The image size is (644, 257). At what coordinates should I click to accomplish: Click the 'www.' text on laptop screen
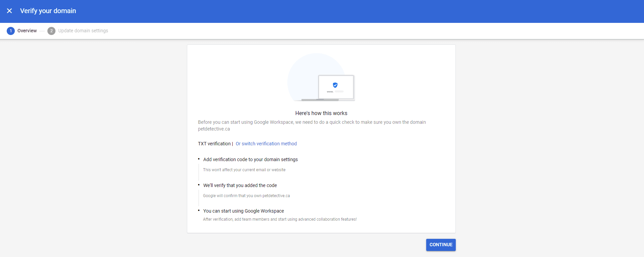[330, 91]
